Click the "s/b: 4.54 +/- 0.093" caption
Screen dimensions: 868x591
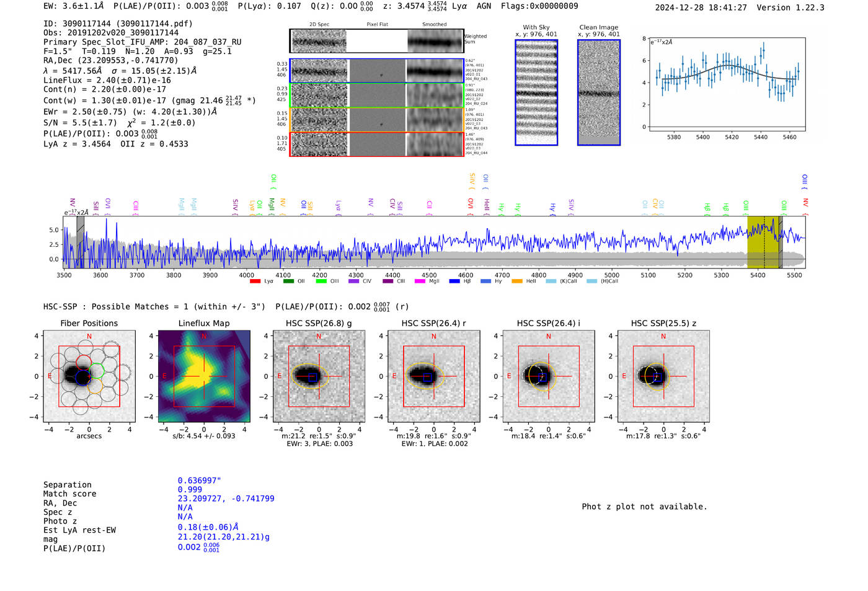tap(204, 436)
